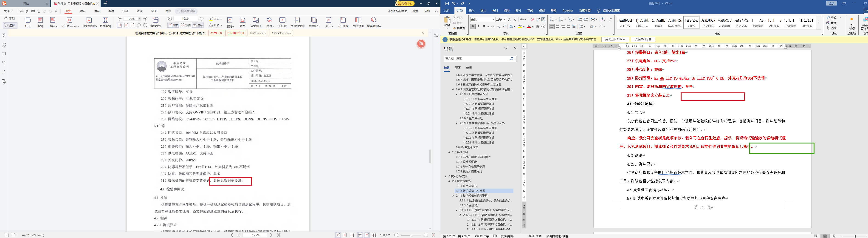
Task: Open the 截图 screenshot tool
Action: click(242, 20)
